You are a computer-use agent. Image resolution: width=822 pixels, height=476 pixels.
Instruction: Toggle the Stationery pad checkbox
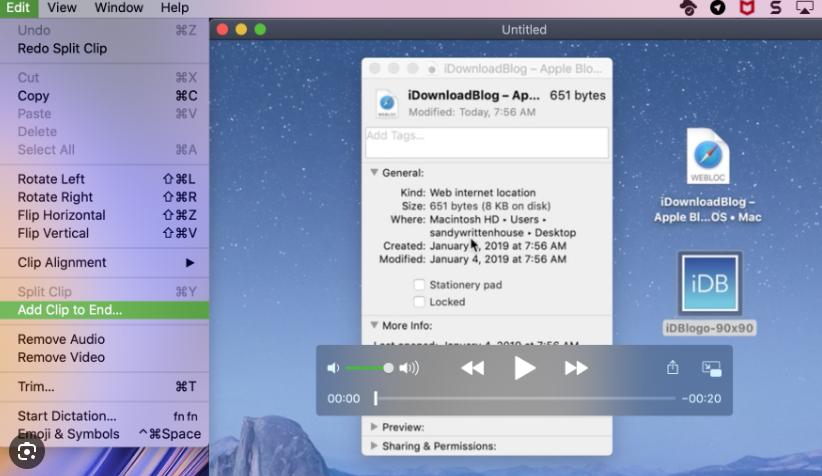pos(419,285)
